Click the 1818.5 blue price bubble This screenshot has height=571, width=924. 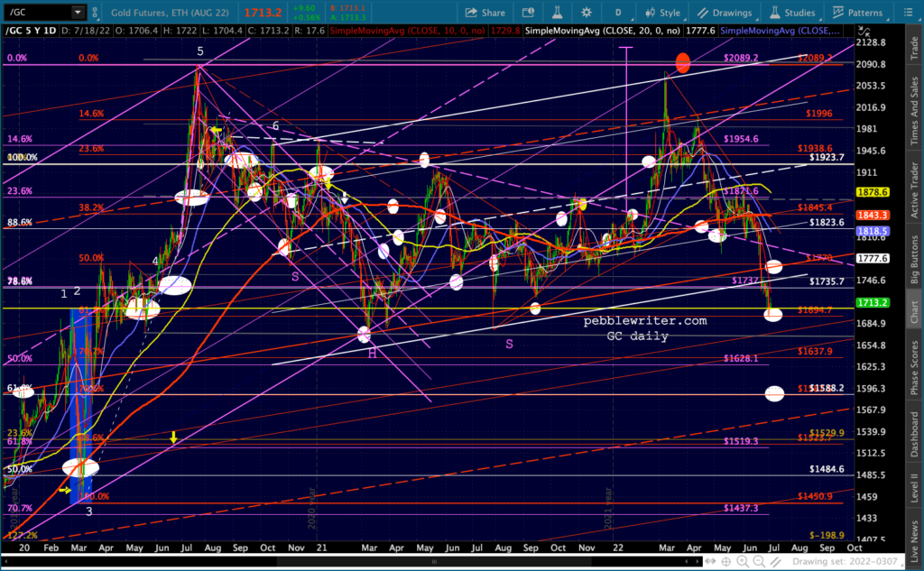coord(873,231)
